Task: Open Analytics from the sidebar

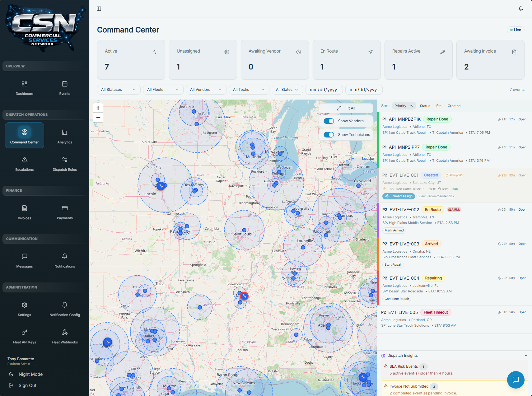Action: (x=65, y=136)
